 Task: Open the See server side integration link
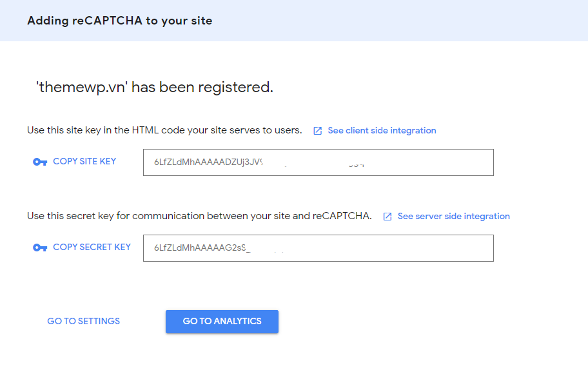(453, 216)
